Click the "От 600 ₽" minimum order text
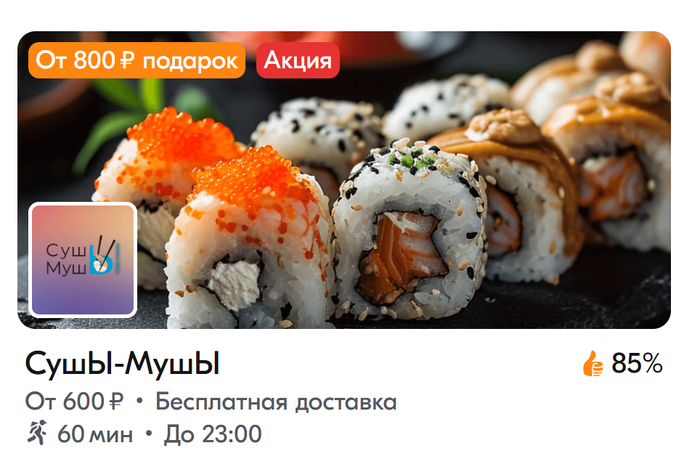This screenshot has height=472, width=700. pos(74,401)
